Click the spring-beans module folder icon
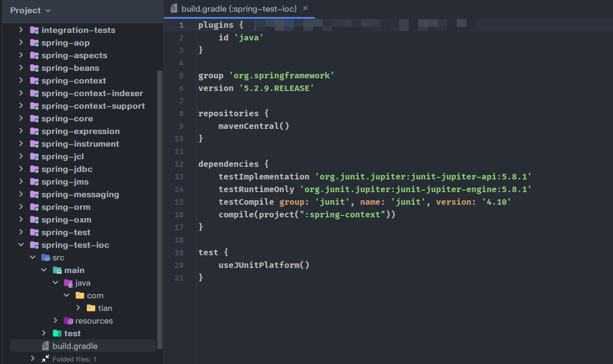Image resolution: width=613 pixels, height=364 pixels. pos(34,68)
